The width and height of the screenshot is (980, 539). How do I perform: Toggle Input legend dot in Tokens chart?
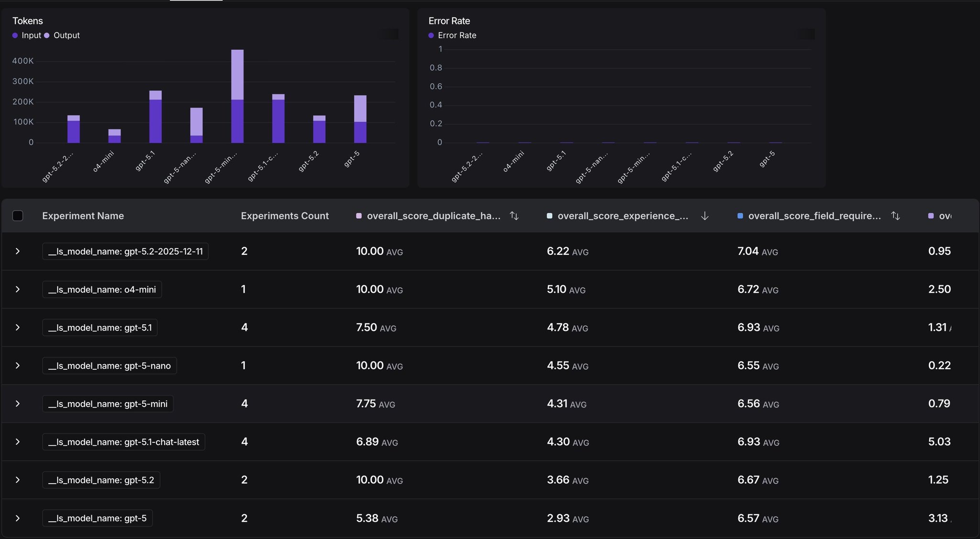(x=15, y=35)
